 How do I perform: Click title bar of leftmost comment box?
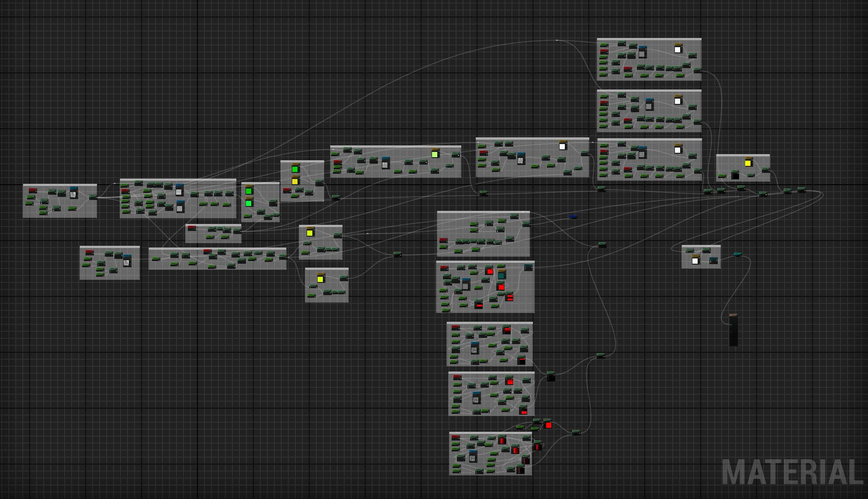[60, 186]
